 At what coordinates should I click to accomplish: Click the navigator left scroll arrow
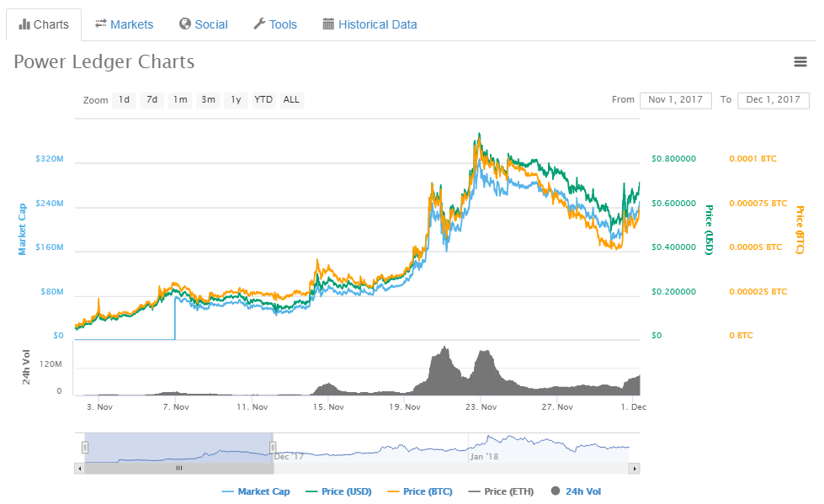[x=79, y=469]
